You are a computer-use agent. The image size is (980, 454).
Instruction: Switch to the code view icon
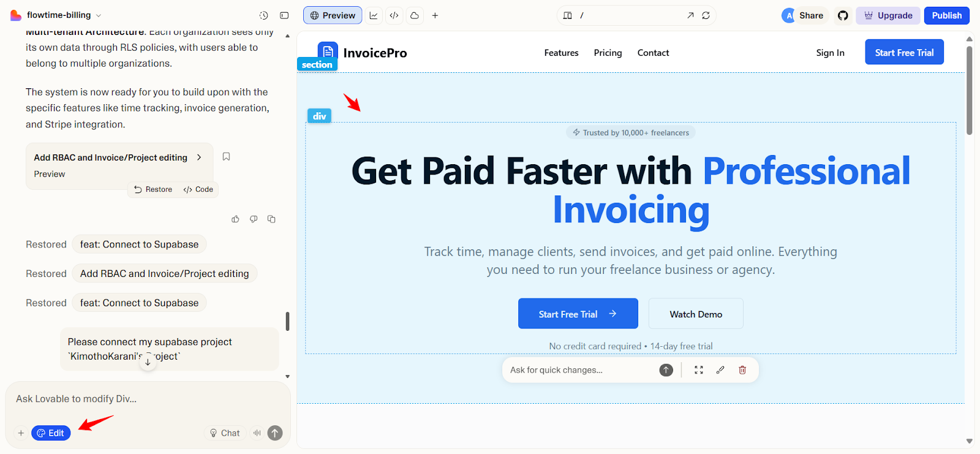[x=394, y=15]
